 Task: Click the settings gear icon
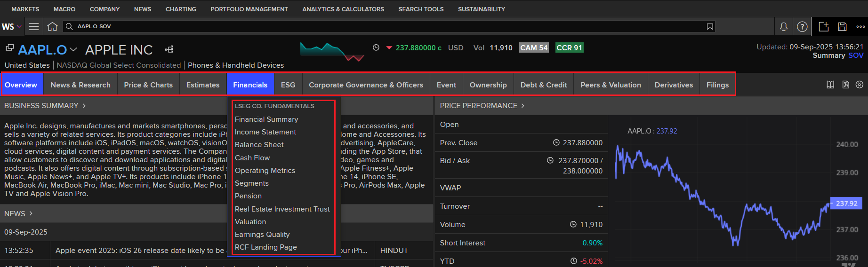[860, 85]
